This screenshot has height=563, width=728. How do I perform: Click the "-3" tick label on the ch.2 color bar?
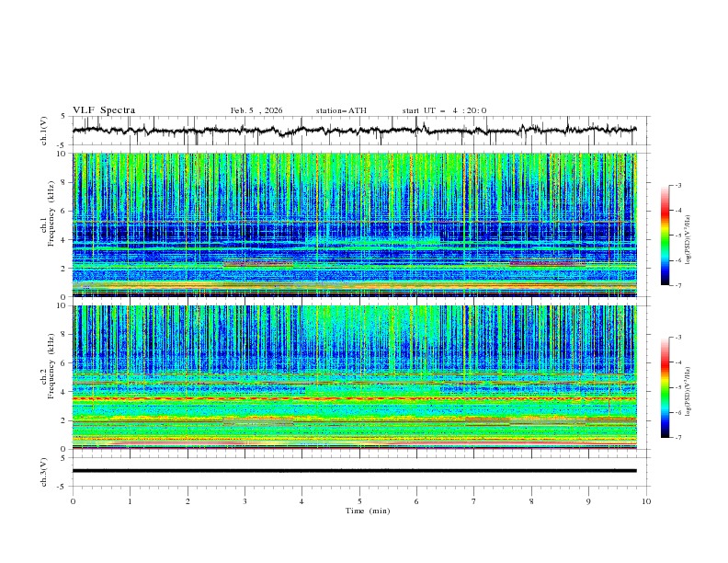677,338
